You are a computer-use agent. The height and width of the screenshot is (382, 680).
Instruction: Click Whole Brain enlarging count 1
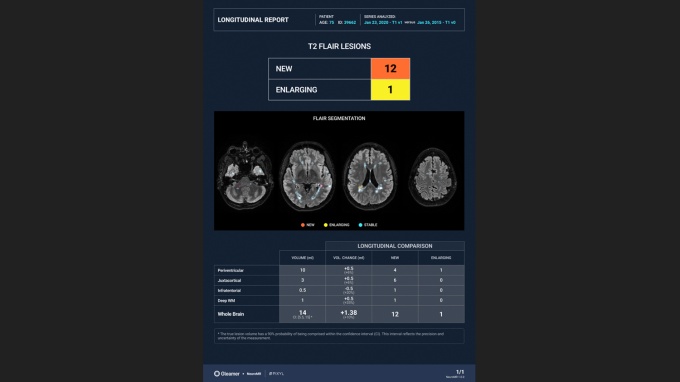pyautogui.click(x=441, y=314)
